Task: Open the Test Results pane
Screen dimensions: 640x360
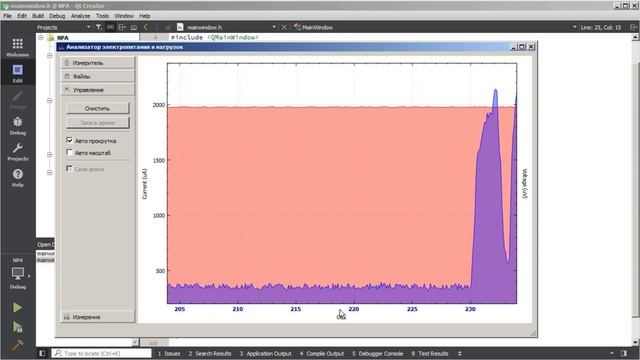Action: 430,353
